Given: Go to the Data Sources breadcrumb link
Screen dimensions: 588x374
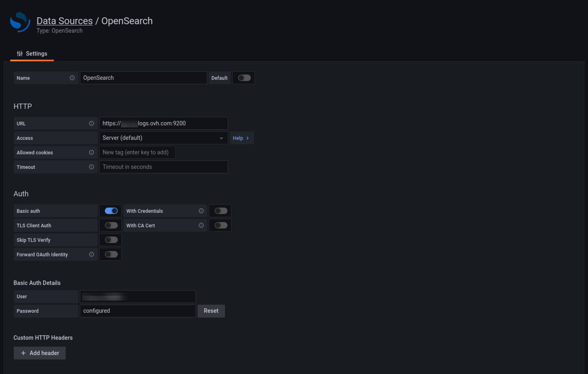Looking at the screenshot, I should pos(64,21).
